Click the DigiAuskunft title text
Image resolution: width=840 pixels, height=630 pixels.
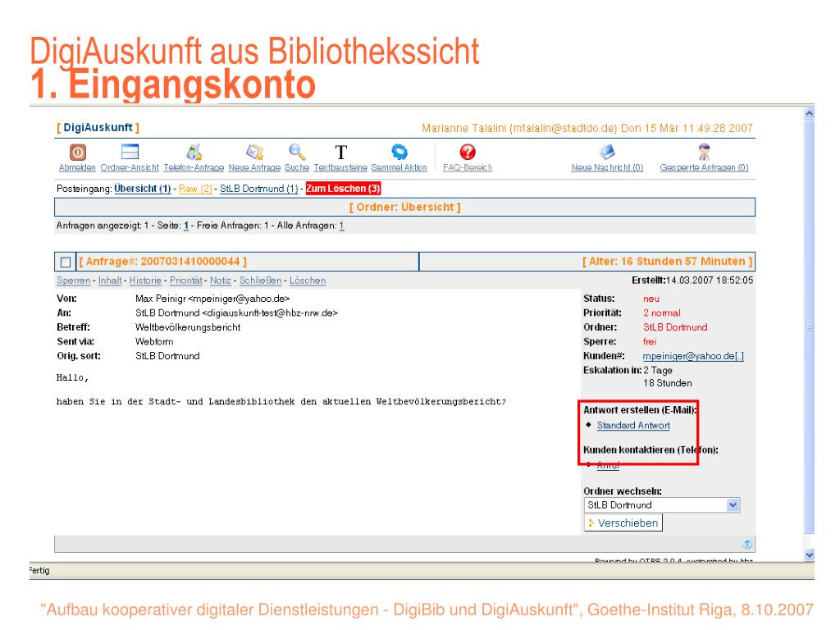[x=98, y=127]
